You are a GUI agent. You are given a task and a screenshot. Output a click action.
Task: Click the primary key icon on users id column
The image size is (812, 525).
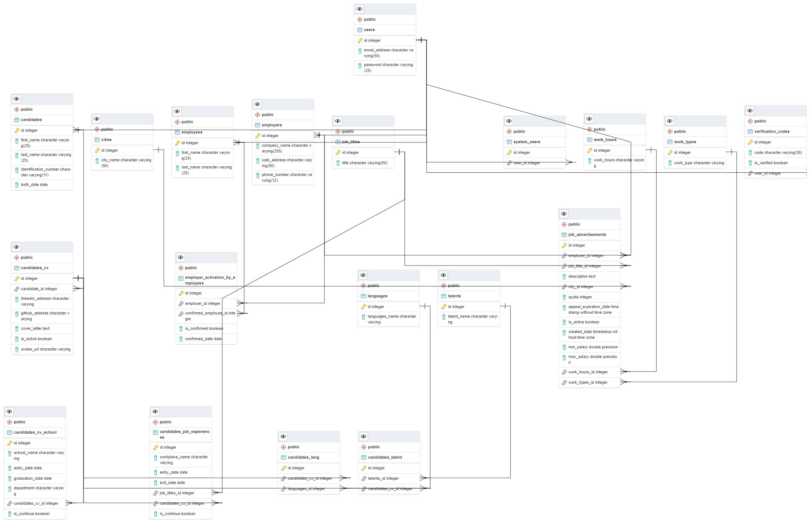tap(359, 40)
